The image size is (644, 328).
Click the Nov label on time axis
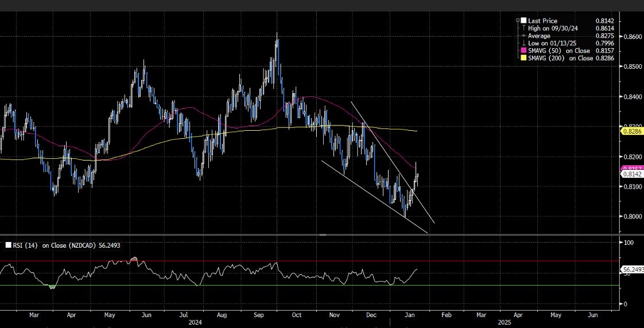[x=334, y=315]
